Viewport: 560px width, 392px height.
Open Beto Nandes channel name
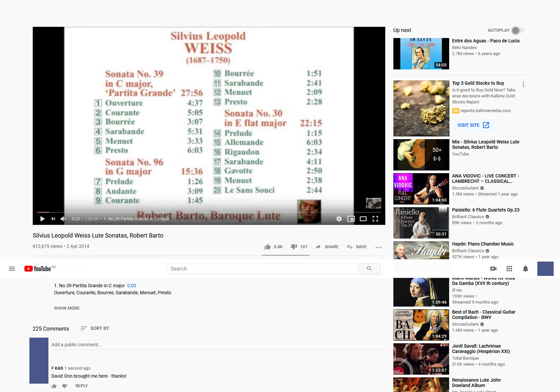pos(464,48)
